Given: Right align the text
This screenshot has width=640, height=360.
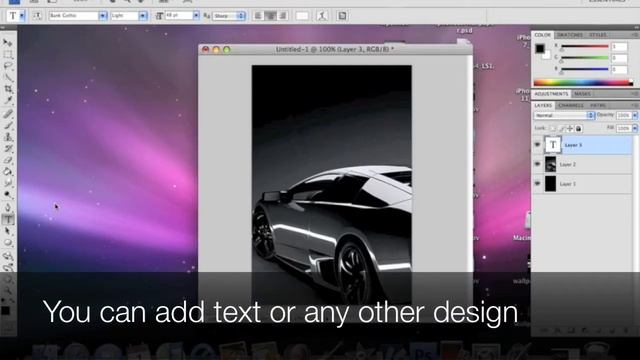Looking at the screenshot, I should [282, 16].
